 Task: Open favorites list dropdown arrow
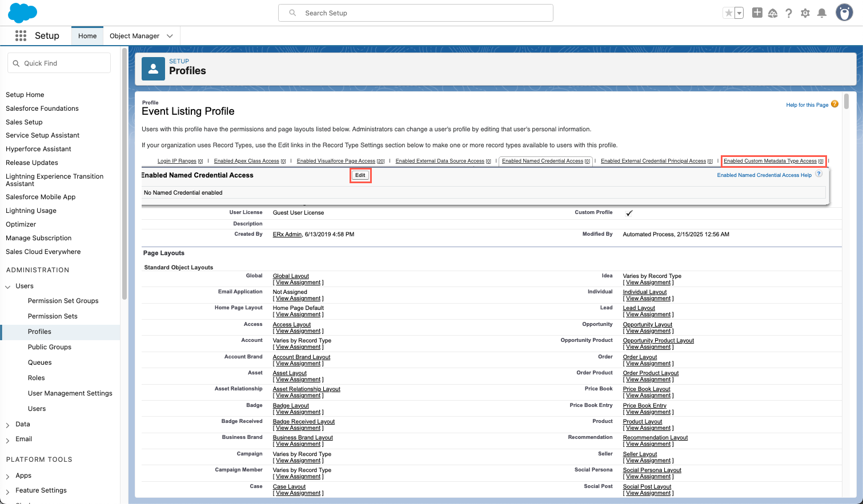(x=739, y=13)
